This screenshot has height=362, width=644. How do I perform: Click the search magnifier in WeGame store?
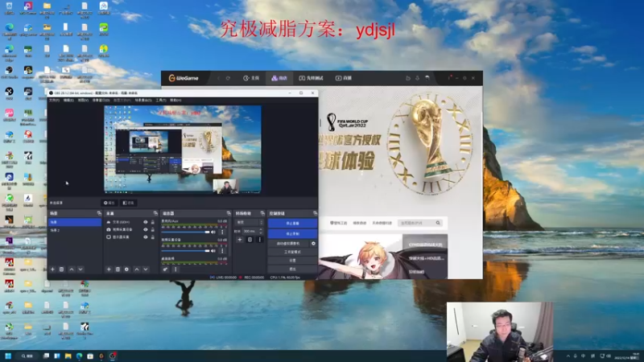(x=438, y=223)
